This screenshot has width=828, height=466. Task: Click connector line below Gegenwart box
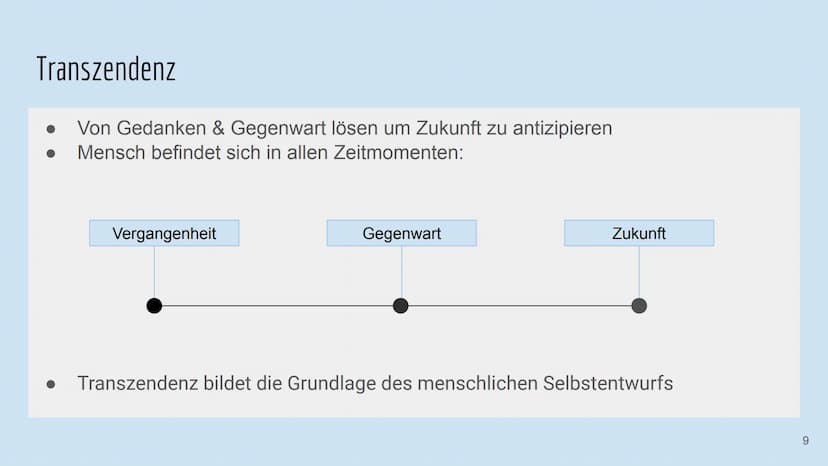pos(402,272)
